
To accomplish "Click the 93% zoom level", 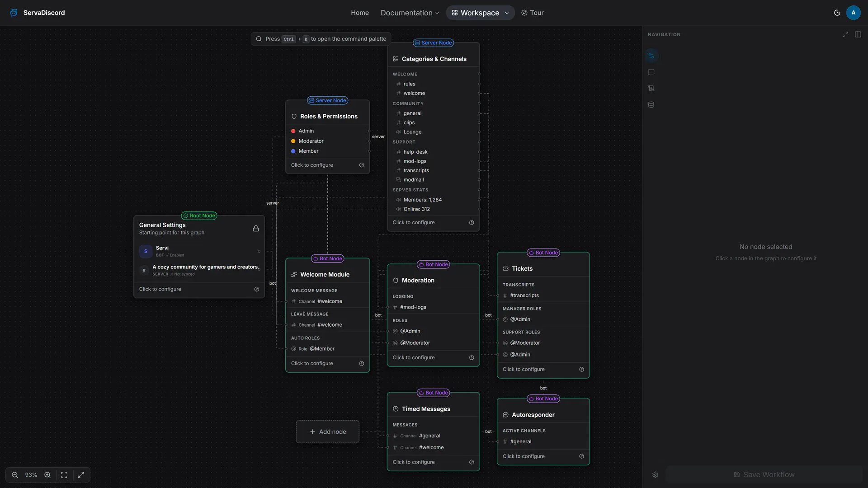I will tap(31, 475).
